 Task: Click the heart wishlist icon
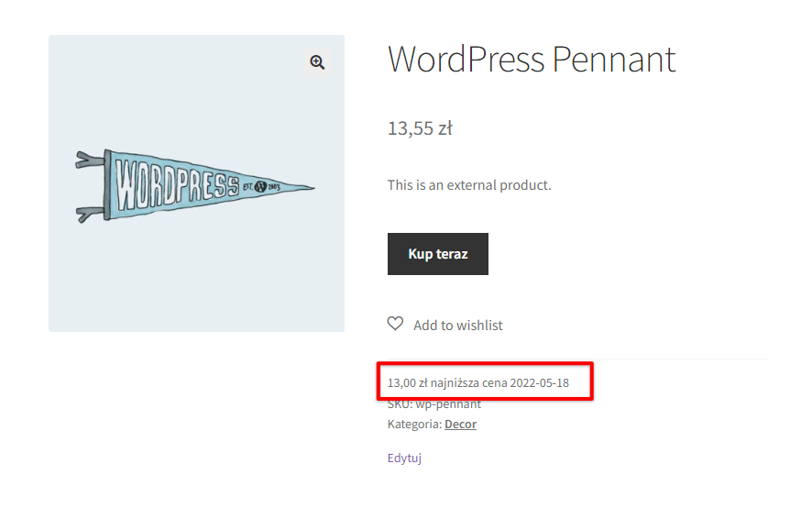395,324
